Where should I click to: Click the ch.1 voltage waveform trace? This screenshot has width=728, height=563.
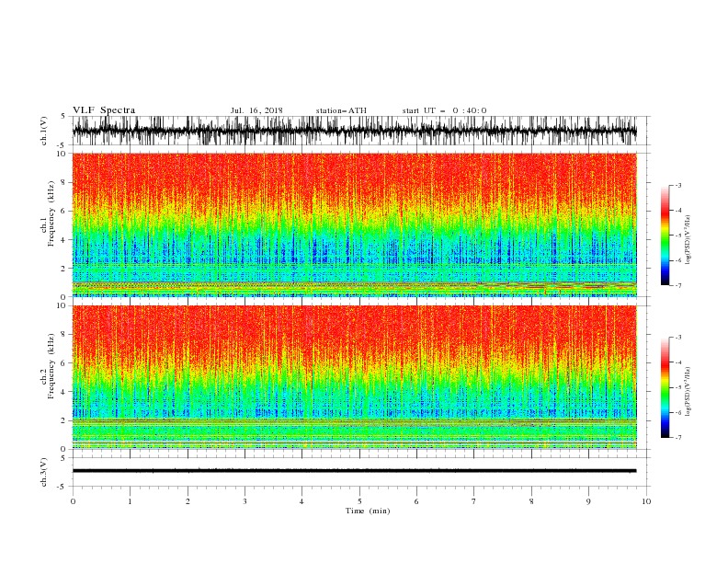[354, 131]
